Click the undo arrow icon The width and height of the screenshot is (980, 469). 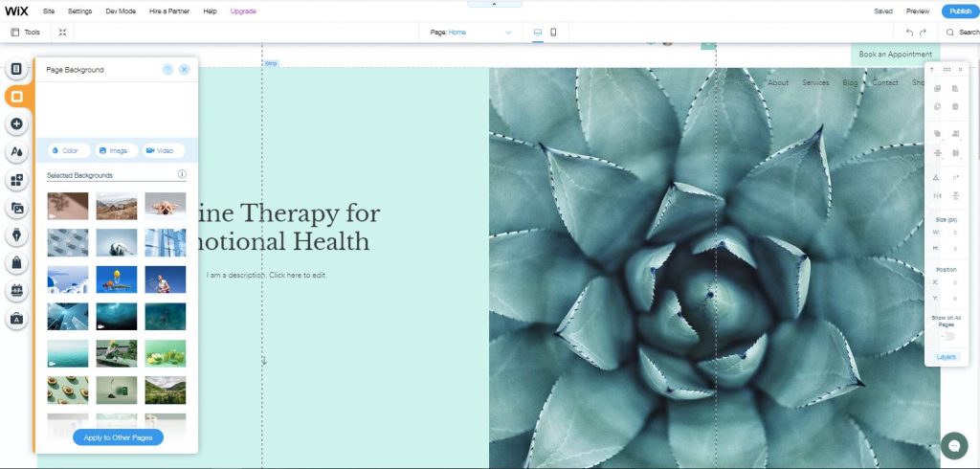909,33
